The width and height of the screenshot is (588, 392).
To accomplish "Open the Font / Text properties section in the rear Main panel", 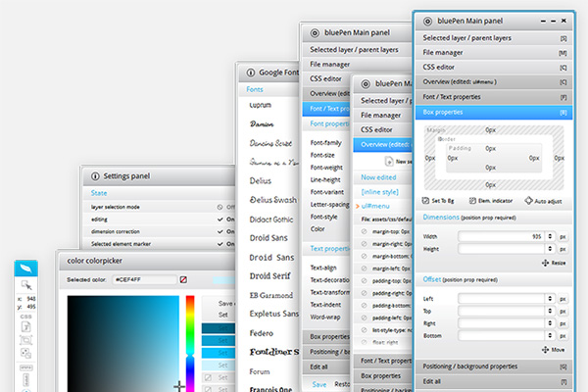I will click(x=326, y=109).
